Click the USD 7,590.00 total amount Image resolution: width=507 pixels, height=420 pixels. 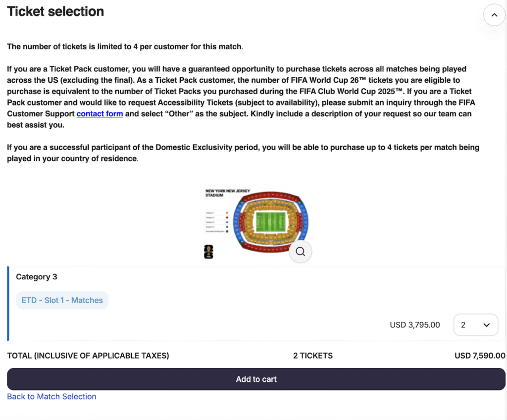479,356
